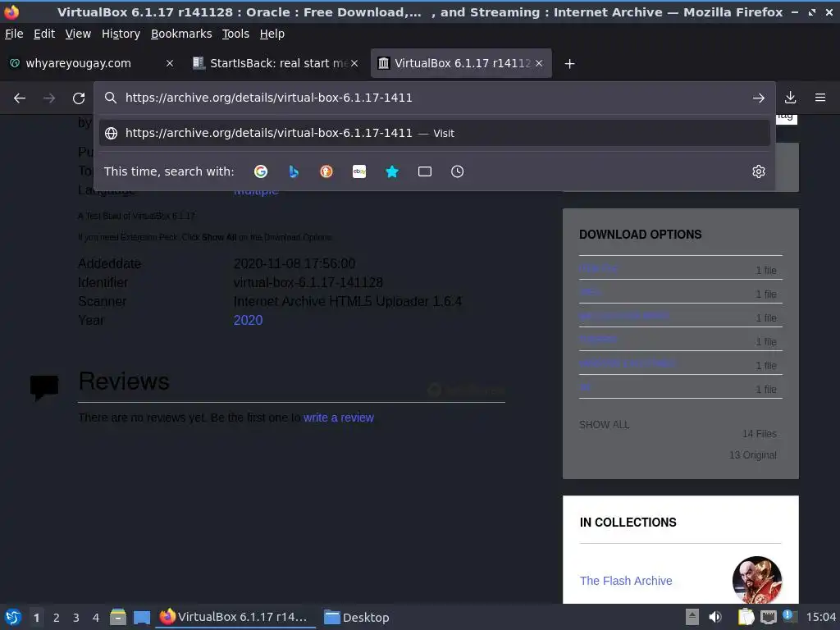Close the whyareyougay.com tab
The height and width of the screenshot is (630, 840).
170,63
